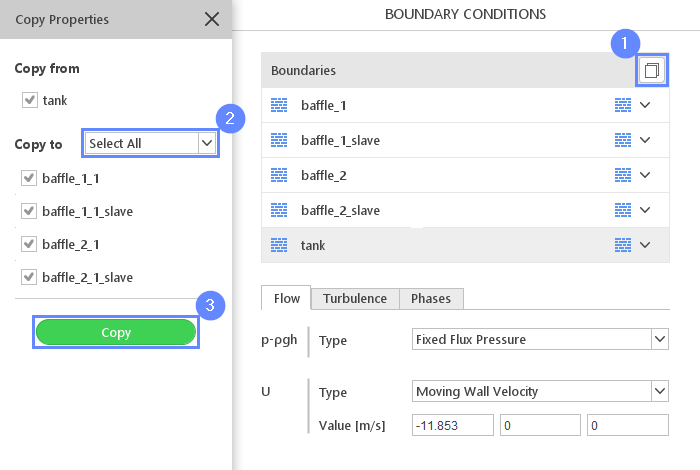Toggle the baffle_2_1_slave checkbox
The width and height of the screenshot is (700, 470).
coord(29,277)
